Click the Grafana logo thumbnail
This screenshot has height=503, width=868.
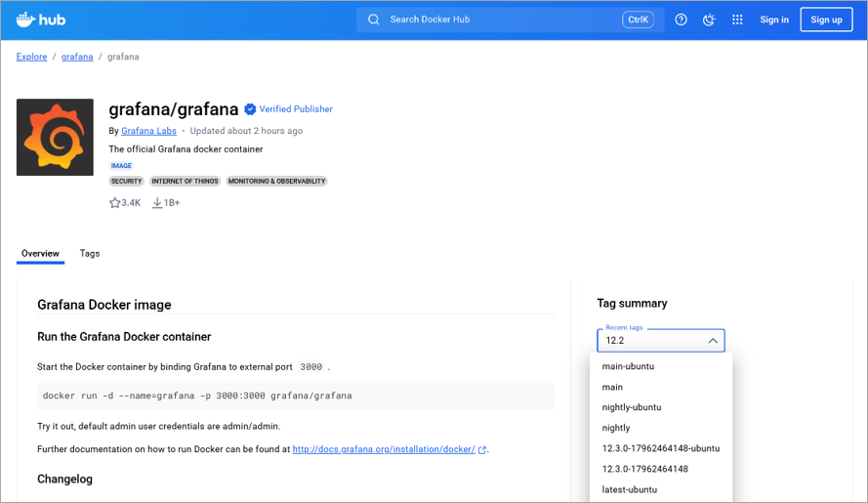55,137
